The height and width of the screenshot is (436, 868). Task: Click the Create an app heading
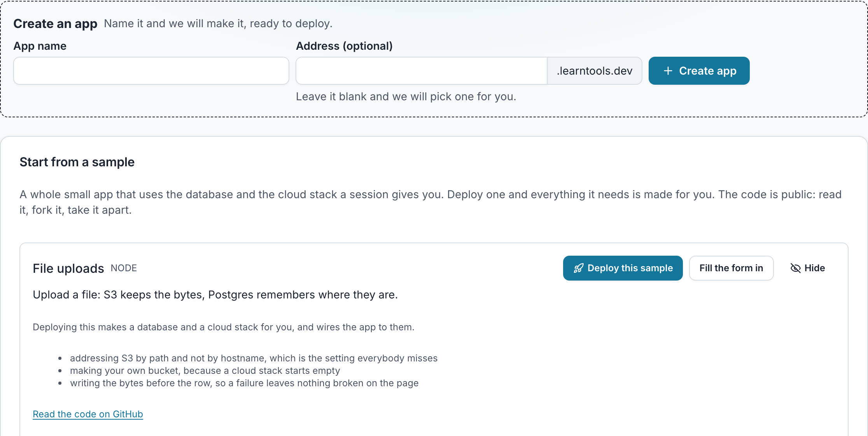point(55,24)
